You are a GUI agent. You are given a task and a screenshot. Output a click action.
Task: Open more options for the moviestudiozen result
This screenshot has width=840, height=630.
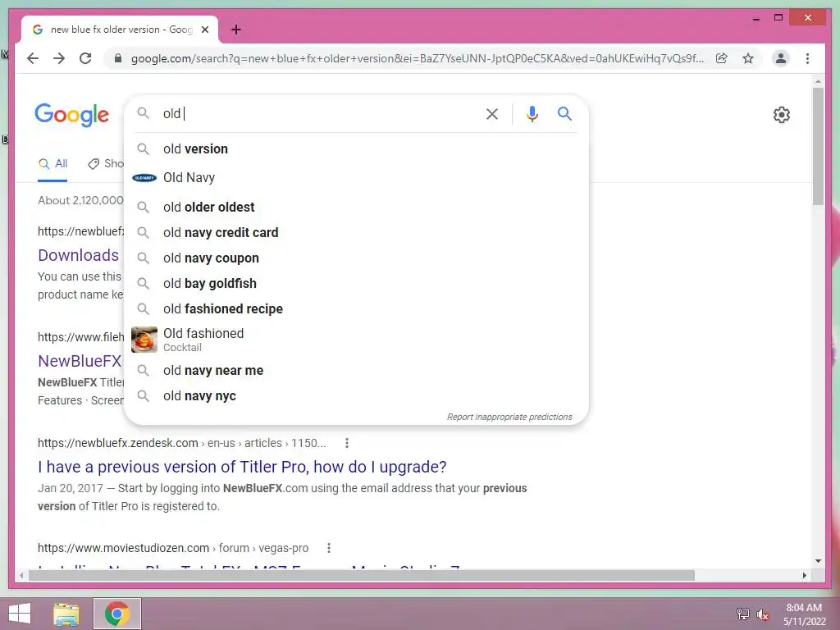click(x=328, y=548)
